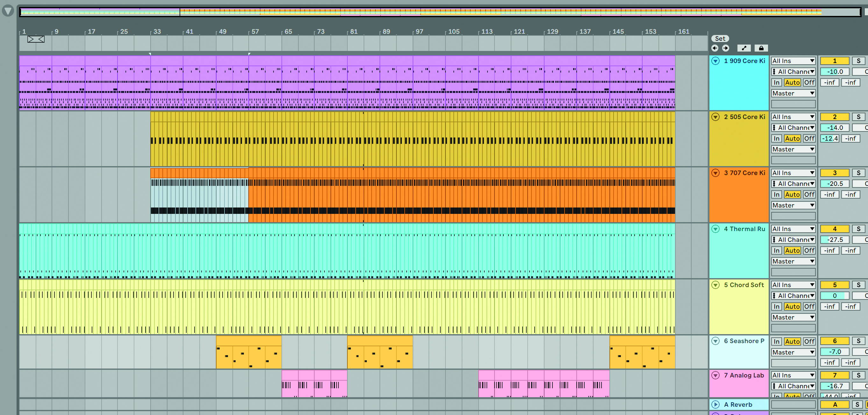The height and width of the screenshot is (415, 868).
Task: Unfold the A Reverb return track
Action: pos(715,404)
